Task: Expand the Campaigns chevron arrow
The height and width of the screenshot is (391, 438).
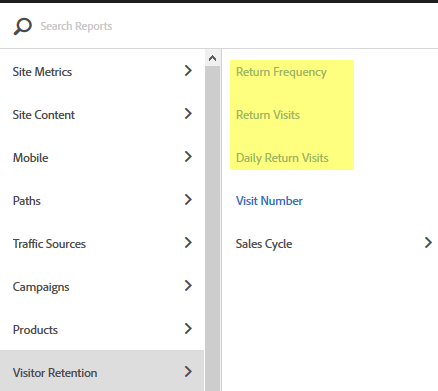Action: tap(188, 286)
